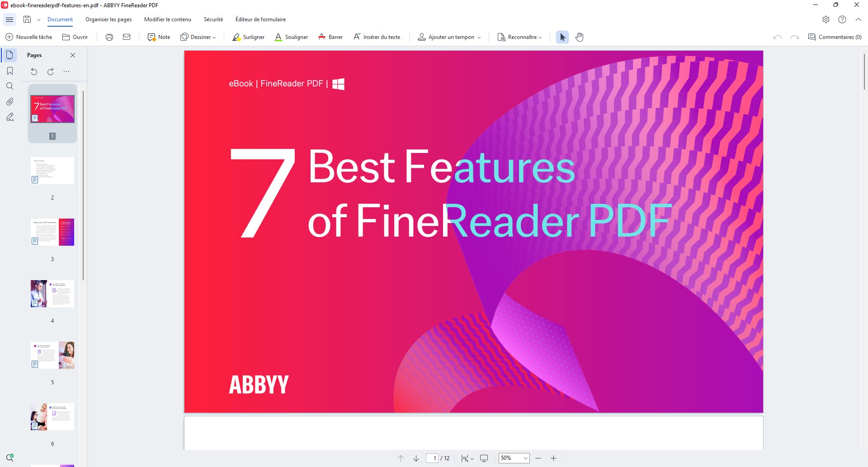Collapse the toolbar with the chevron
This screenshot has height=467, width=868.
[x=859, y=19]
